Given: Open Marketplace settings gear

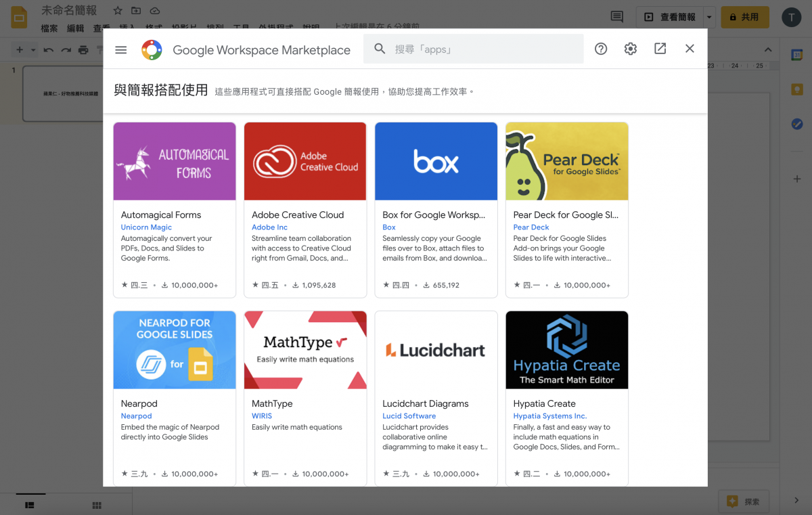Looking at the screenshot, I should pos(631,49).
